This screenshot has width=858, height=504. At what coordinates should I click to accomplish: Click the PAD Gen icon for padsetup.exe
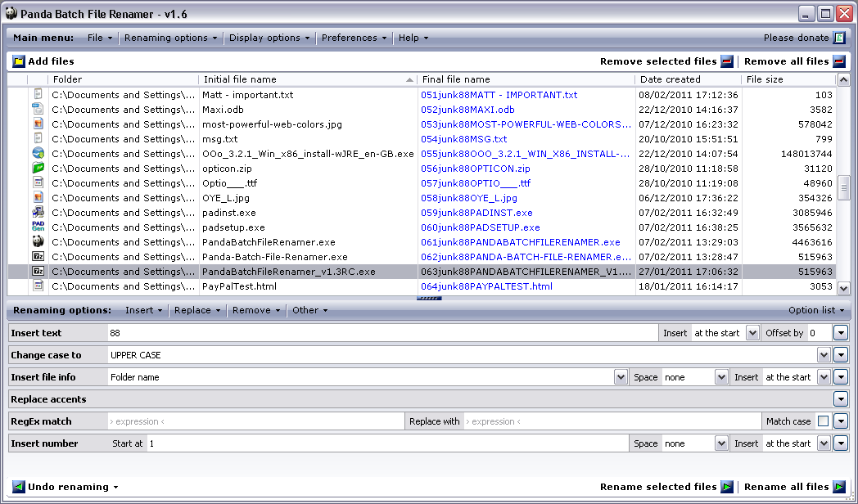pyautogui.click(x=38, y=227)
